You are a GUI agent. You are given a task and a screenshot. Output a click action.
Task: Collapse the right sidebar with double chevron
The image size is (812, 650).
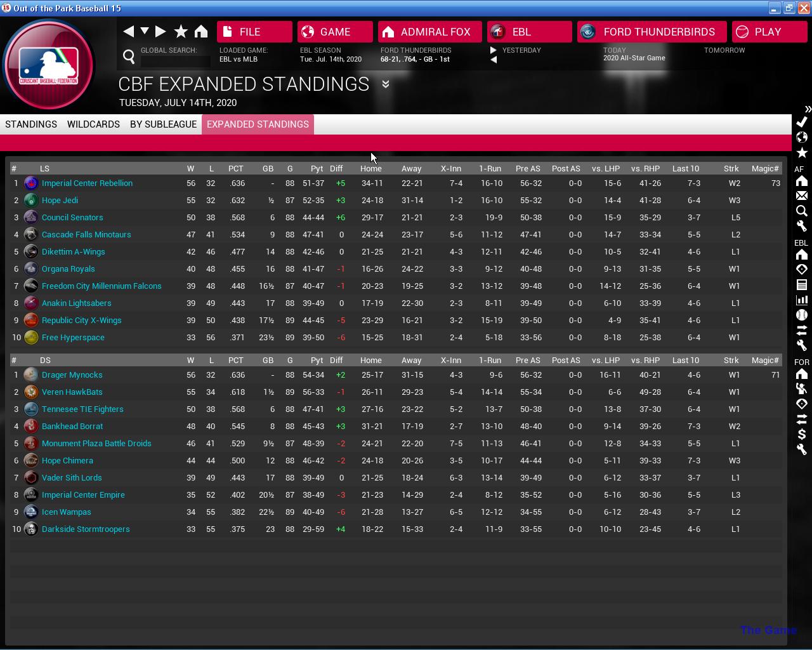coord(808,109)
